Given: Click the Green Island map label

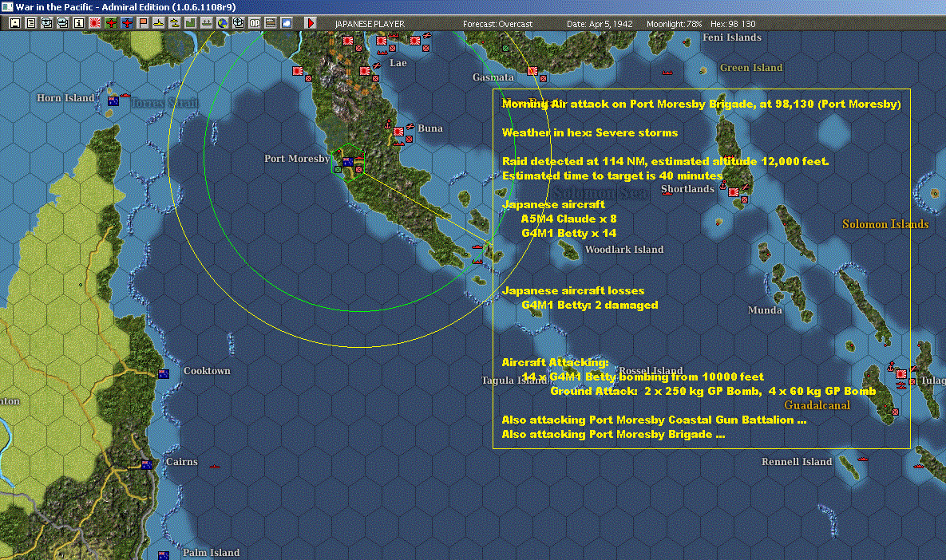Looking at the screenshot, I should [x=751, y=68].
